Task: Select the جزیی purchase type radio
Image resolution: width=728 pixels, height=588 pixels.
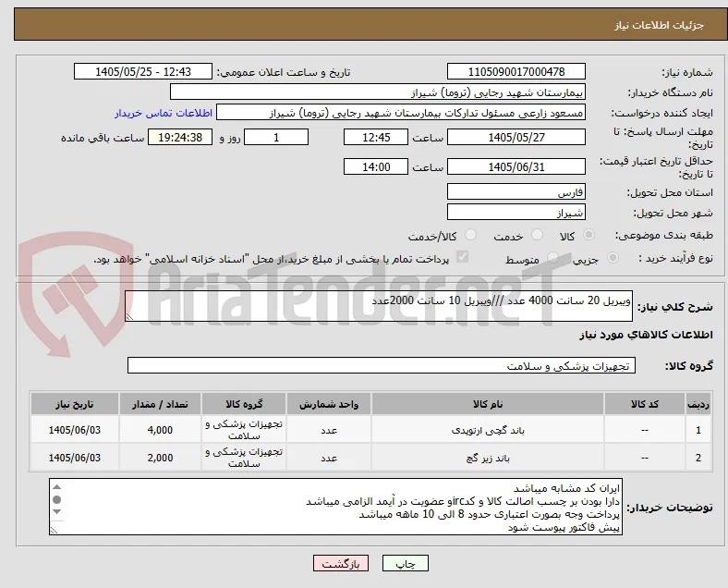Action: click(613, 258)
